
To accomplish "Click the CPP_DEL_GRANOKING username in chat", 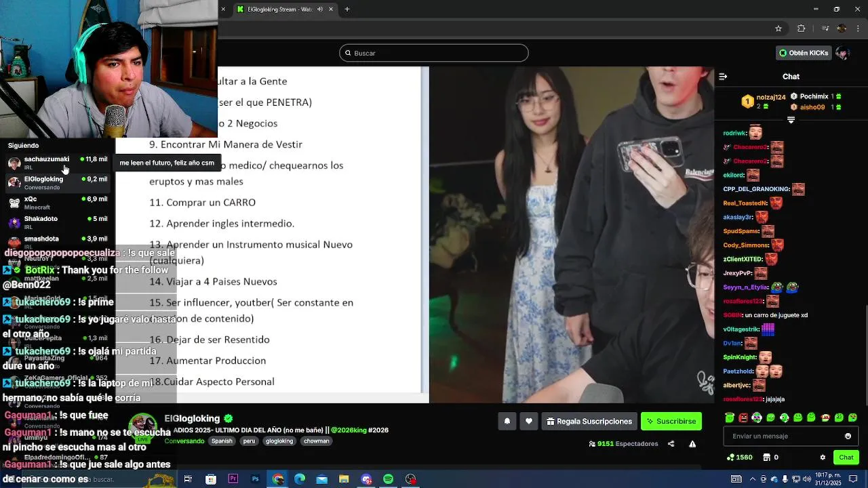I will point(756,189).
